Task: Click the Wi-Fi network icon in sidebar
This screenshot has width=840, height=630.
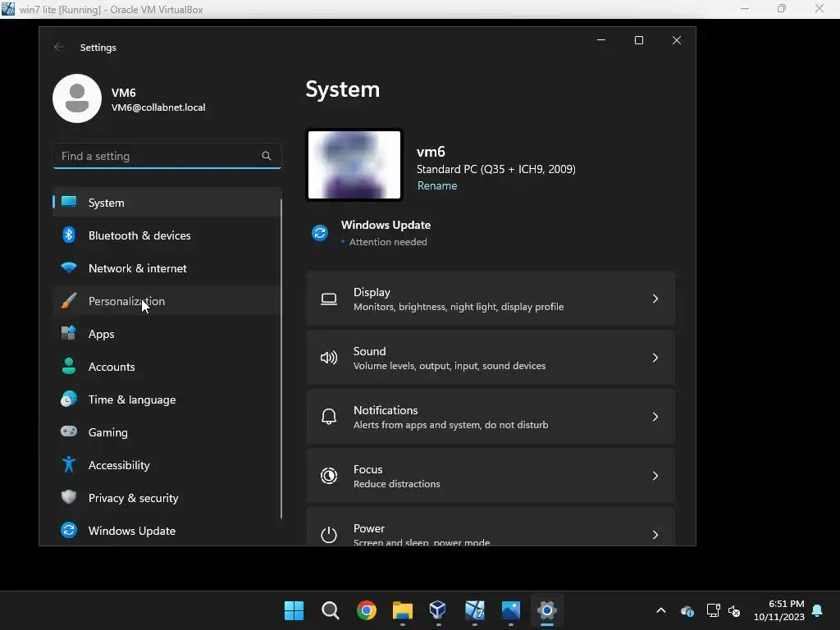Action: (x=69, y=267)
